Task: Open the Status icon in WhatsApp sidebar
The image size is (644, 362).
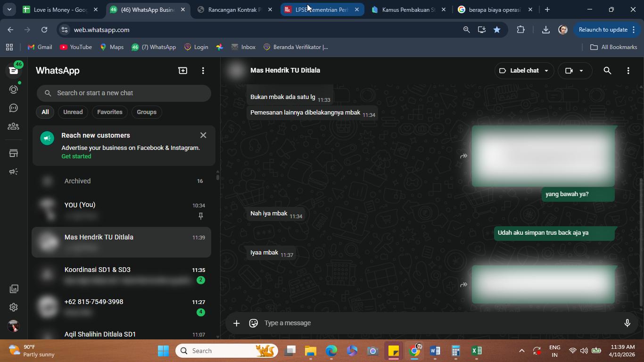Action: pos(14,89)
